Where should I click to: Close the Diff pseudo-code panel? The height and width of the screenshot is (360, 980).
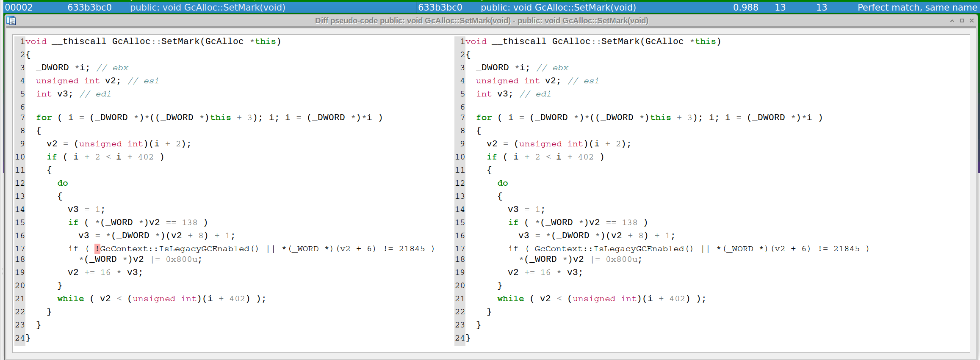tap(972, 20)
